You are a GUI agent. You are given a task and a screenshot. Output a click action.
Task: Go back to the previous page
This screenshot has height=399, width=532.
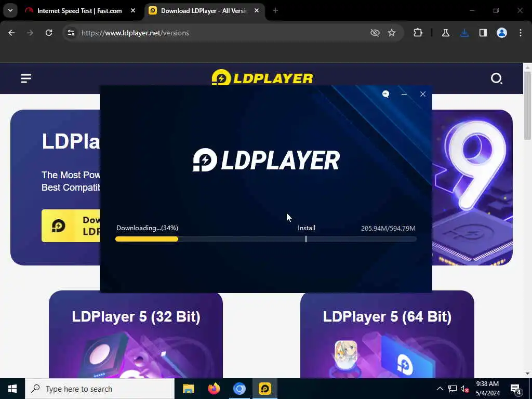(x=11, y=33)
